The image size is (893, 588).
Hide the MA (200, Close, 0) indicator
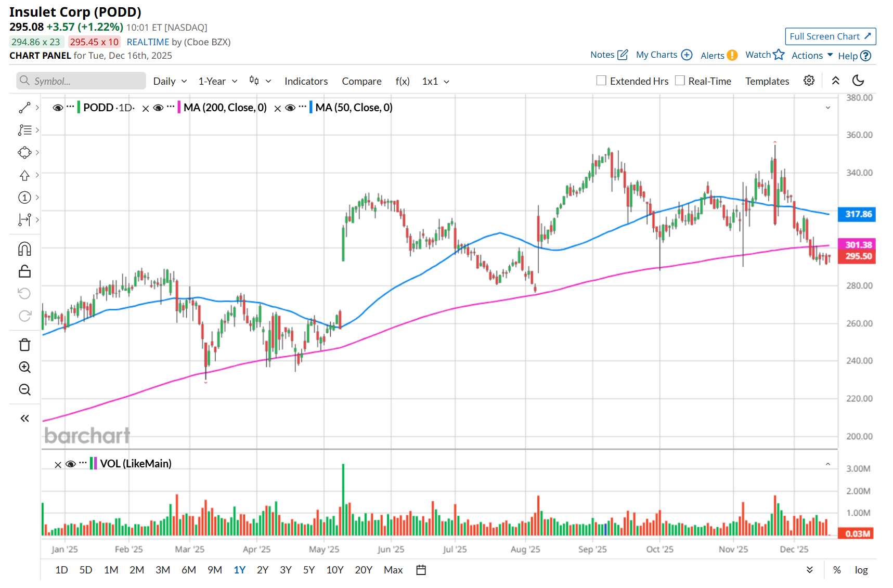159,108
